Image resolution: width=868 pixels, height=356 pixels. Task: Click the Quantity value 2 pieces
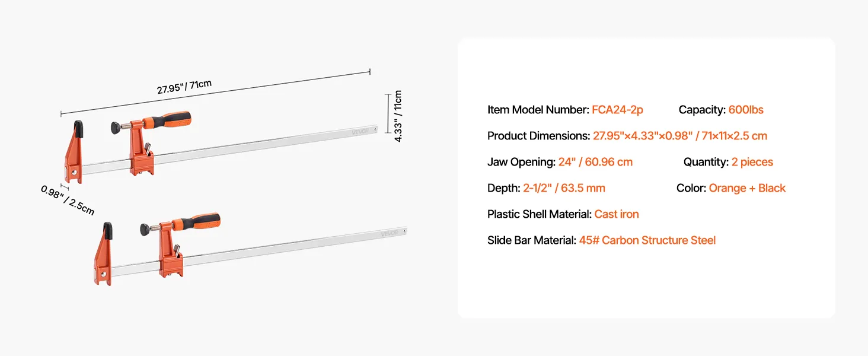pyautogui.click(x=752, y=162)
